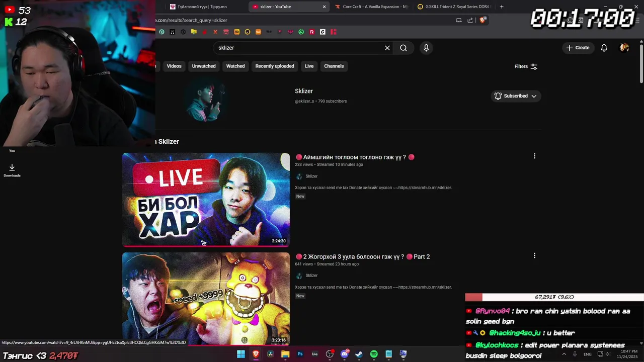Play the БИ БОЛ ХАР live thumbnail
Image resolution: width=644 pixels, height=362 pixels.
tap(206, 200)
